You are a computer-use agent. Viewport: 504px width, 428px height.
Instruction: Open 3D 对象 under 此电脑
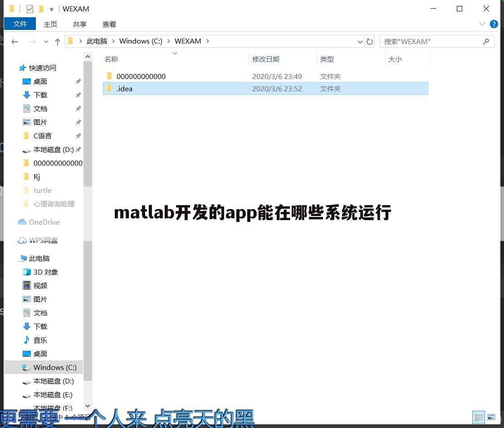pos(46,272)
